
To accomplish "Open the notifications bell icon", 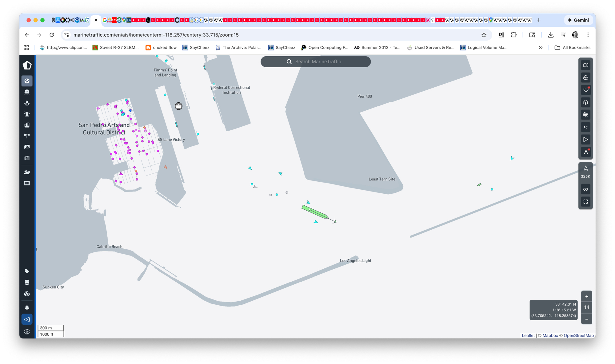I will coord(27,307).
